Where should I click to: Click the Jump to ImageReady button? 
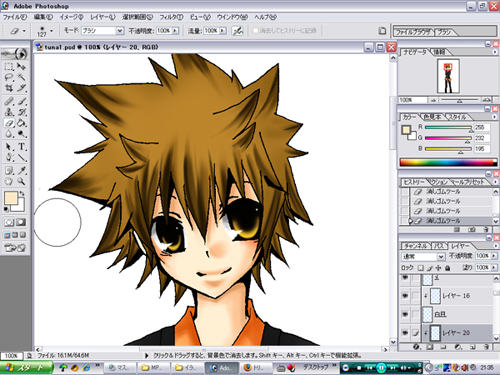pos(15,248)
